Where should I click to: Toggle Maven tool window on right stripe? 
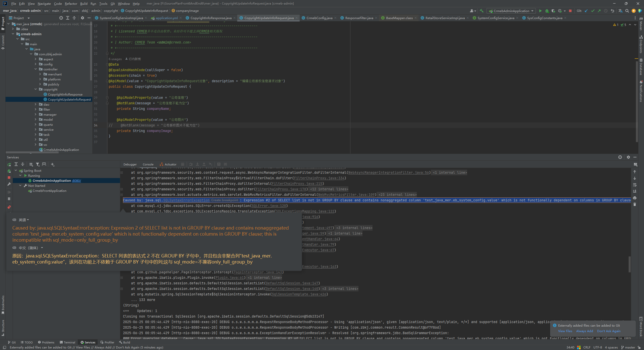[641, 24]
